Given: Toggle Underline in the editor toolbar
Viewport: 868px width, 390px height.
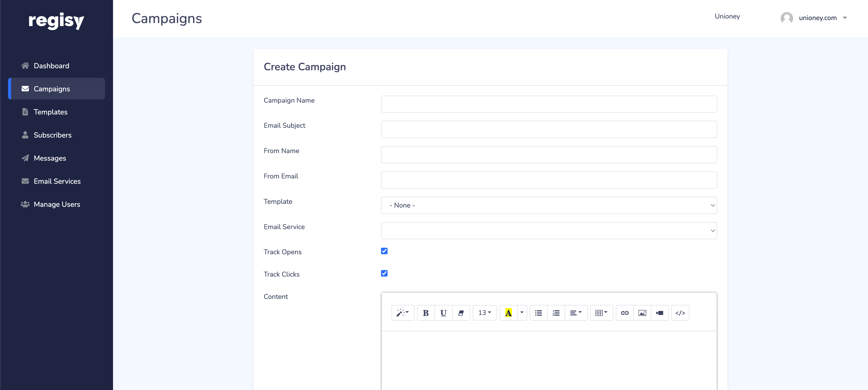Looking at the screenshot, I should (443, 313).
